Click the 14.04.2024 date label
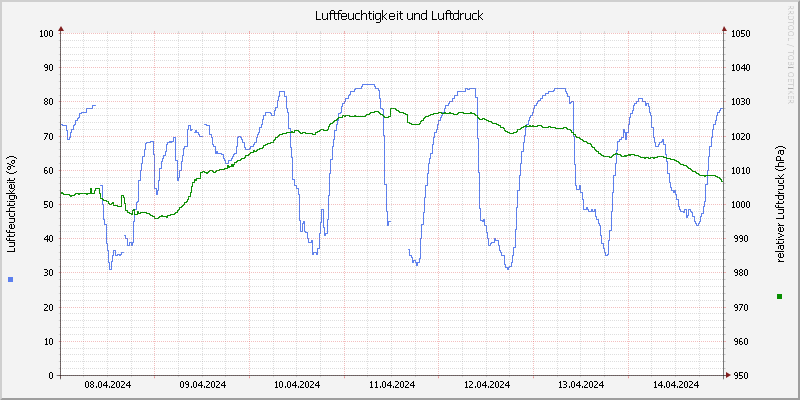800x400 pixels. (x=676, y=385)
